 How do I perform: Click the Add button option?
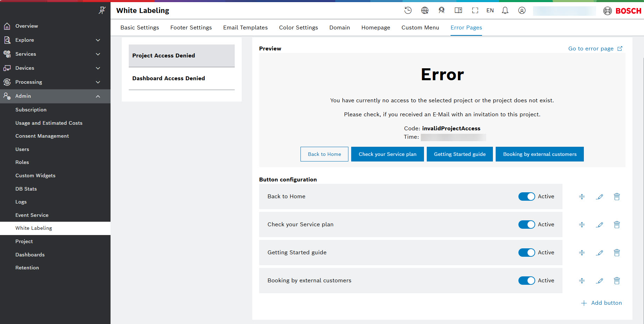click(602, 303)
